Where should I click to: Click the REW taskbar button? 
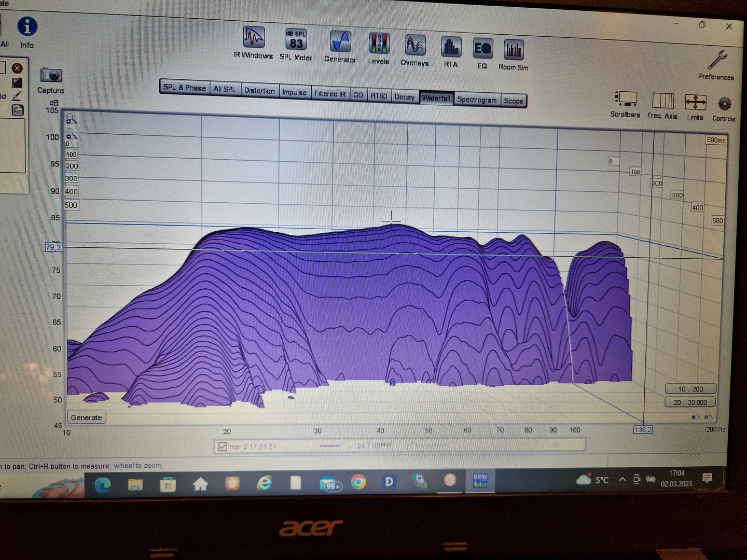point(480,481)
